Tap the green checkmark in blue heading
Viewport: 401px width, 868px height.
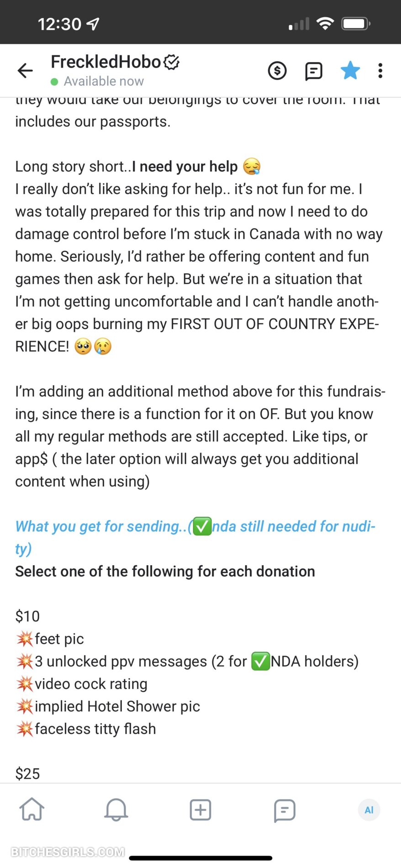point(202,526)
